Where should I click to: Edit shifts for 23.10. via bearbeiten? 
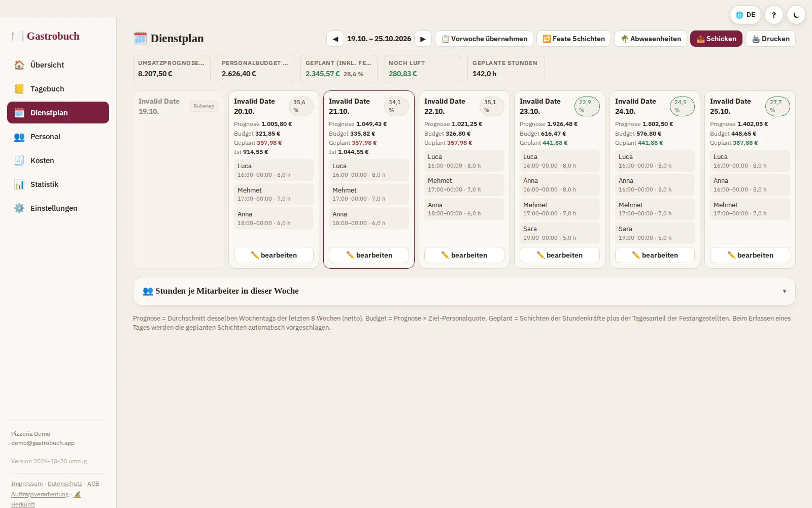560,255
